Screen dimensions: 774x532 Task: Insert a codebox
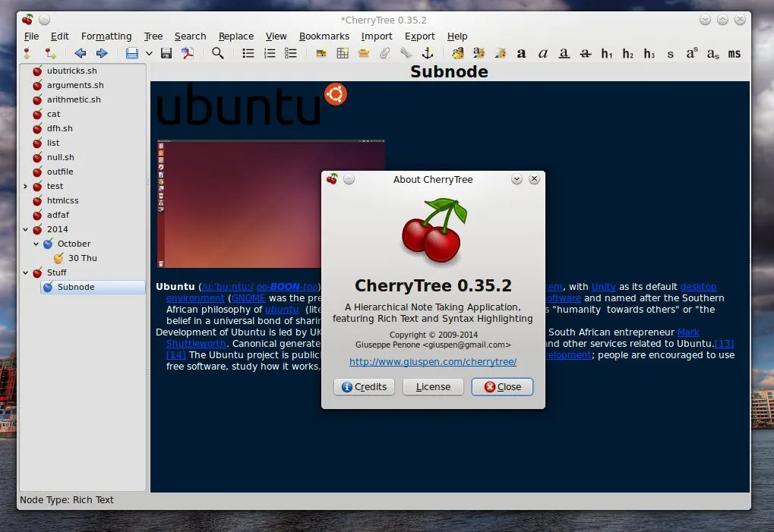click(362, 53)
